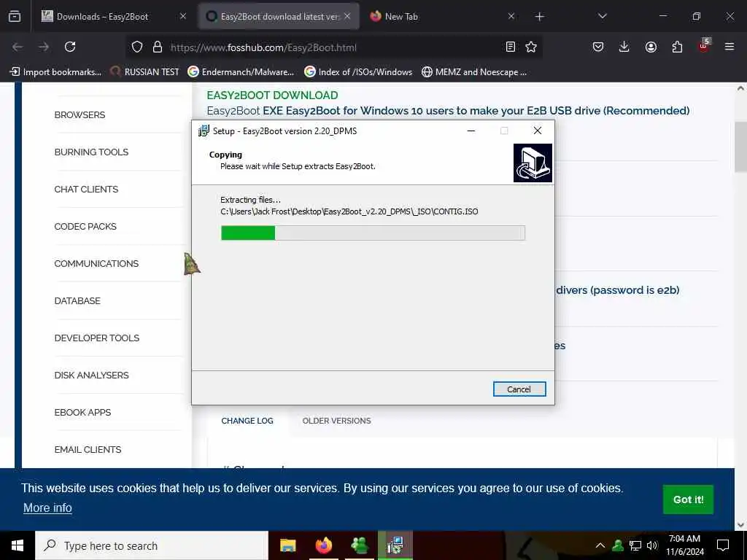Viewport: 747px width, 560px height.
Task: Click the network icon in system tray
Action: (x=635, y=545)
